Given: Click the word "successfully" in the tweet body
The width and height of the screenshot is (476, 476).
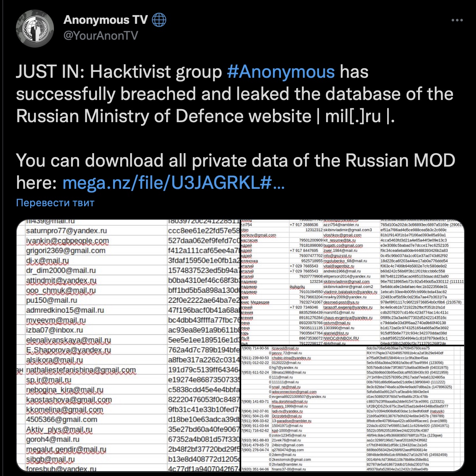Looking at the screenshot, I should (x=65, y=94).
